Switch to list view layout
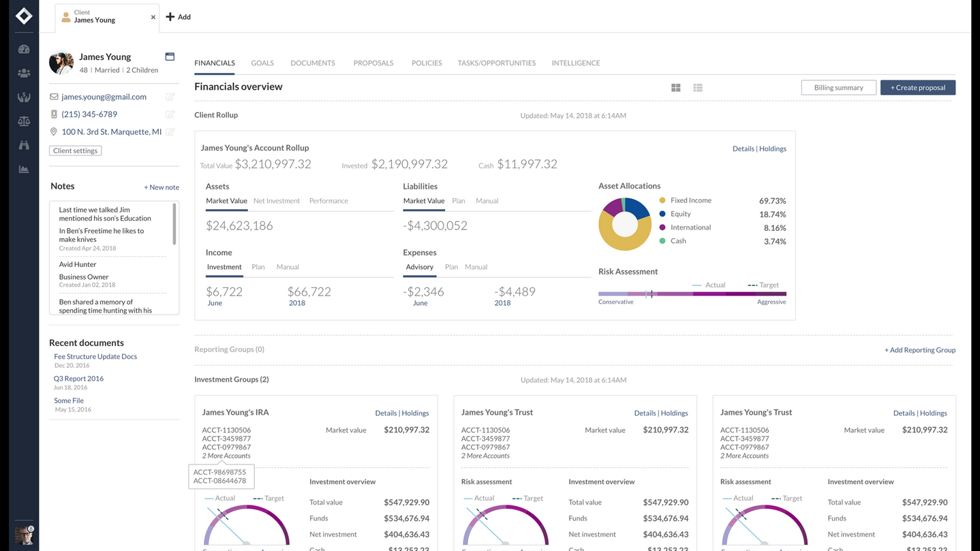 (697, 88)
